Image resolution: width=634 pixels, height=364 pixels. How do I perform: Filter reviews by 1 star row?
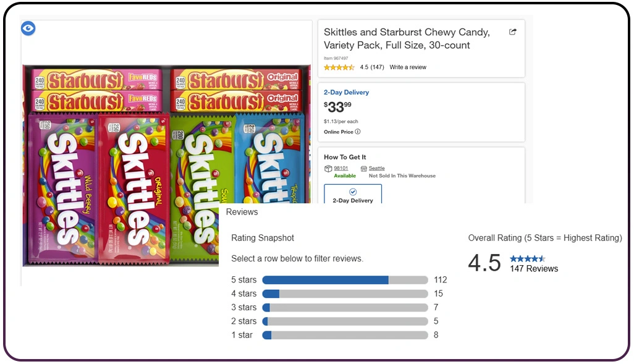point(345,335)
